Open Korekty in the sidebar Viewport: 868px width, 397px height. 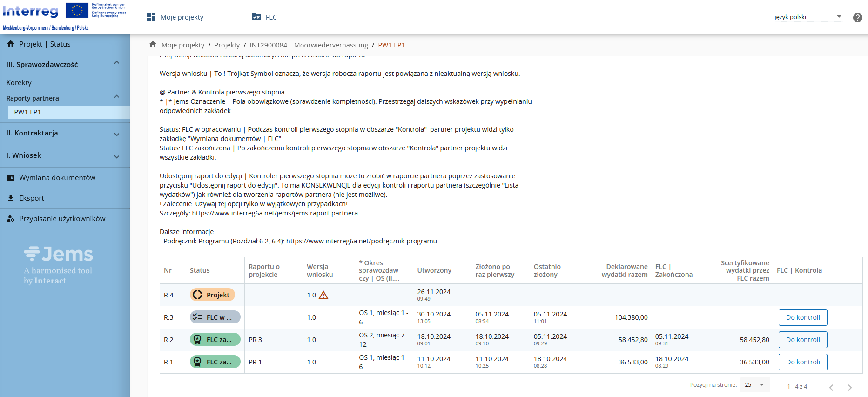[x=19, y=83]
